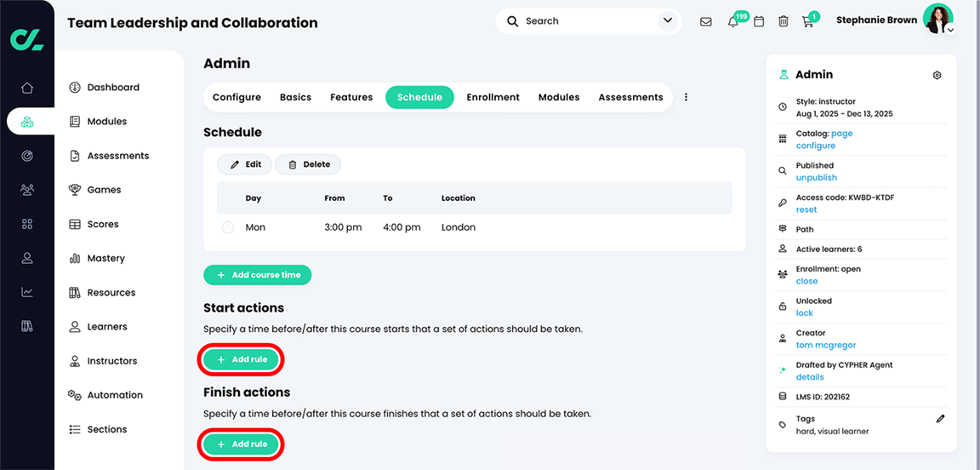This screenshot has height=470, width=980.
Task: Open the Goals target icon in rail
Action: (27, 156)
